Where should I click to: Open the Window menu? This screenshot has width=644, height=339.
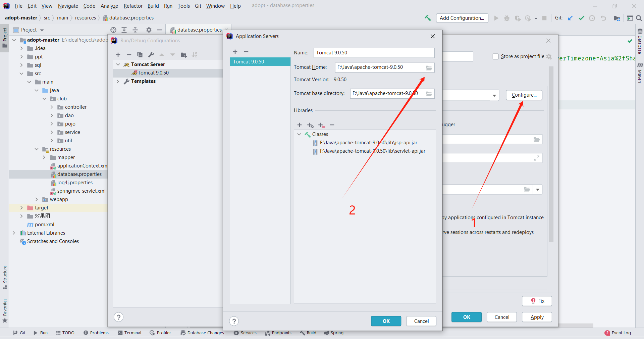point(215,6)
